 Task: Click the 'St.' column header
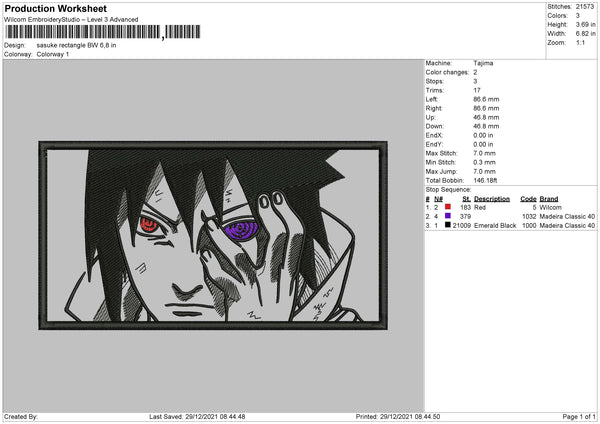[466, 199]
